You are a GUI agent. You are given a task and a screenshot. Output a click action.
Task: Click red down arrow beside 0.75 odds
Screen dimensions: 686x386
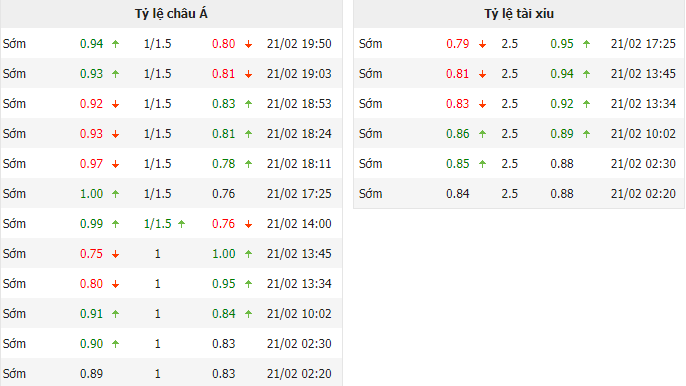[116, 254]
